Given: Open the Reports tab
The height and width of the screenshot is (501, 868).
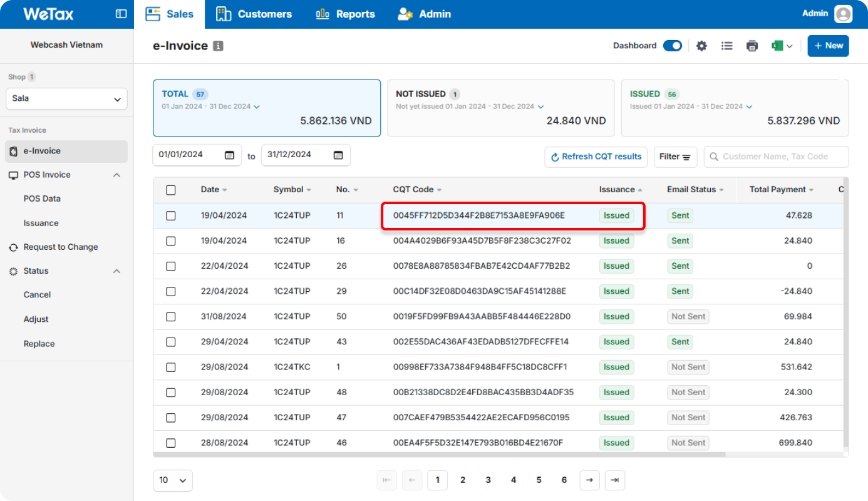Looking at the screenshot, I should coord(346,14).
